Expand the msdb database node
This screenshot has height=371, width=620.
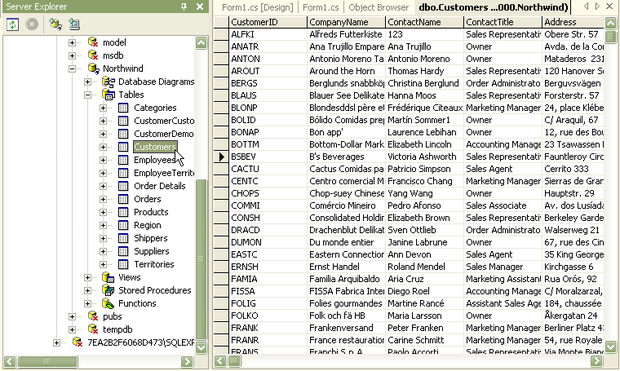point(72,55)
